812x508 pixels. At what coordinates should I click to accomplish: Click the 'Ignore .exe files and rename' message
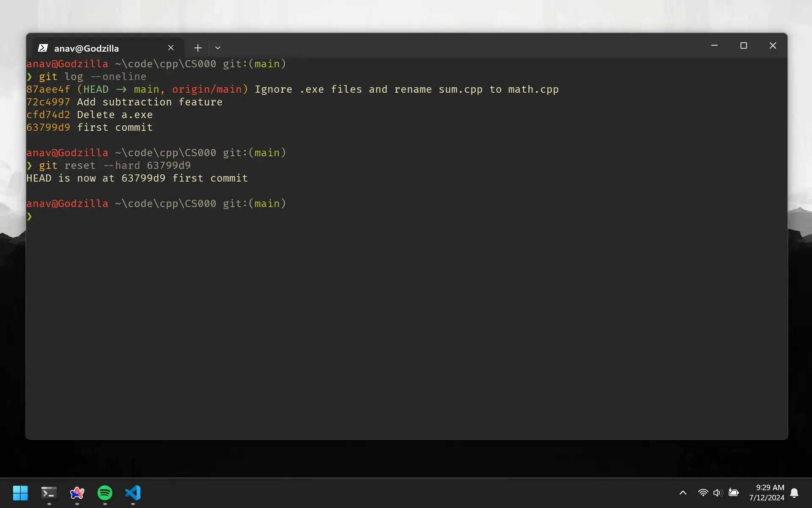click(x=406, y=89)
